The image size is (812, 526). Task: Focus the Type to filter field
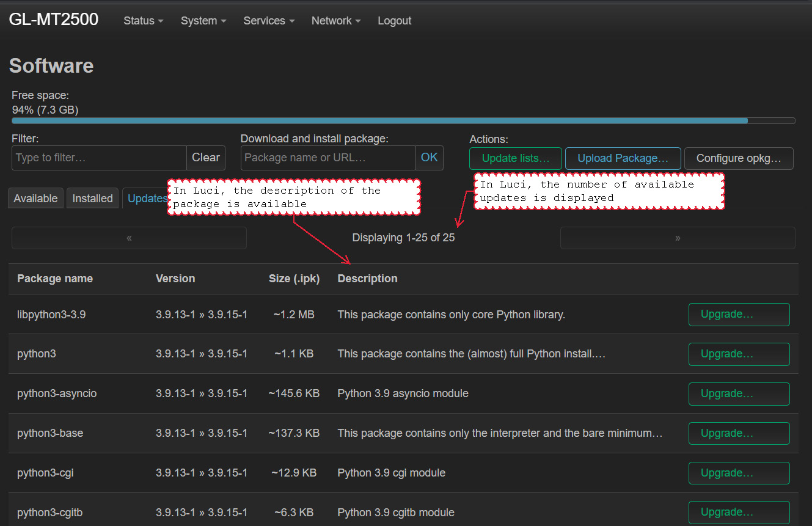click(99, 158)
